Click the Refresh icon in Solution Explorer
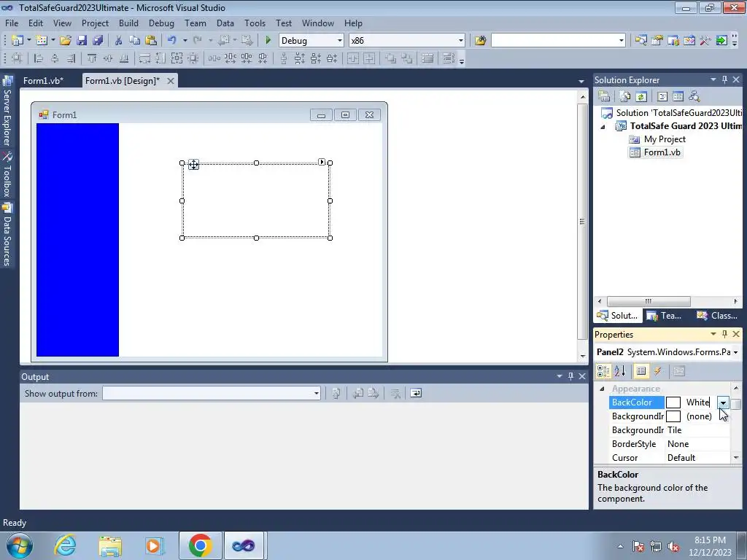 pos(641,97)
